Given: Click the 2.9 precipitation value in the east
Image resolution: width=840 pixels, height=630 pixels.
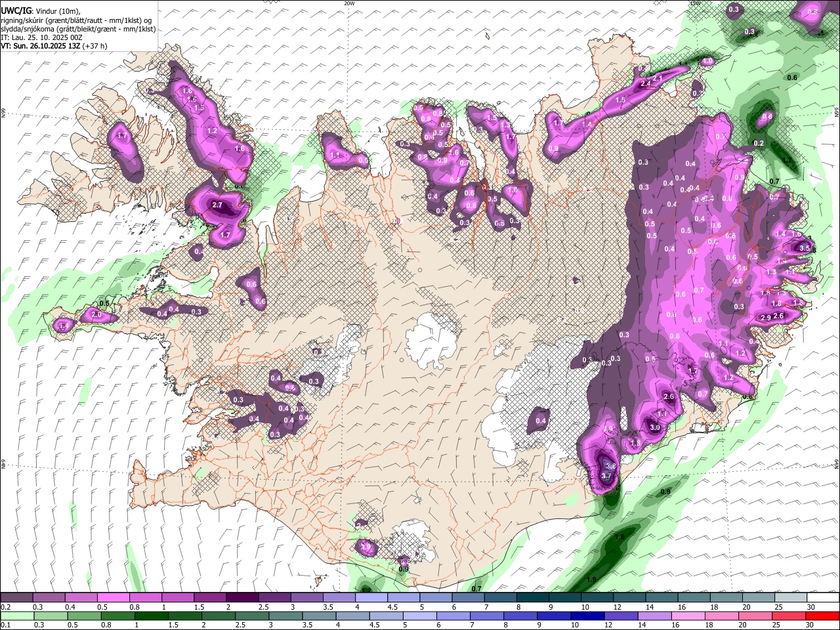Looking at the screenshot, I should 765,318.
